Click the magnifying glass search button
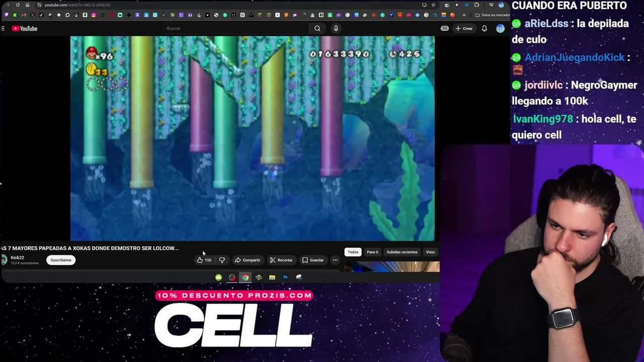644x362 pixels. coord(317,28)
